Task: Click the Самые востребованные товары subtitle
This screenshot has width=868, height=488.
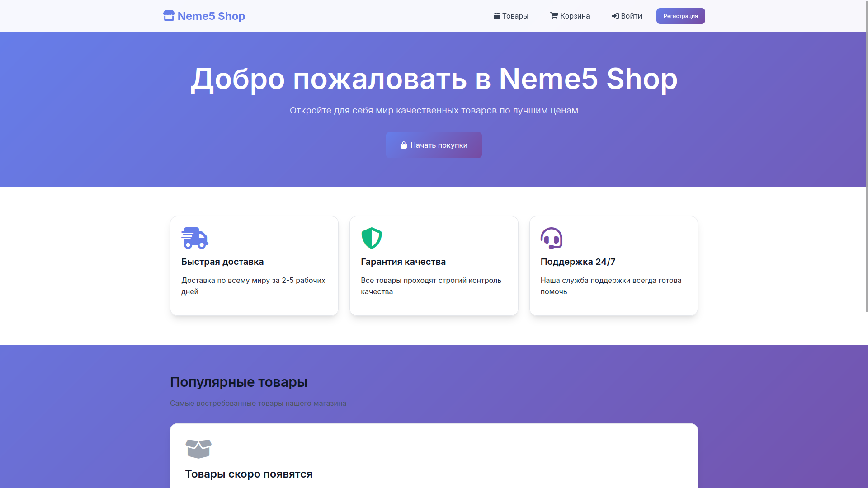Action: pos(258,403)
